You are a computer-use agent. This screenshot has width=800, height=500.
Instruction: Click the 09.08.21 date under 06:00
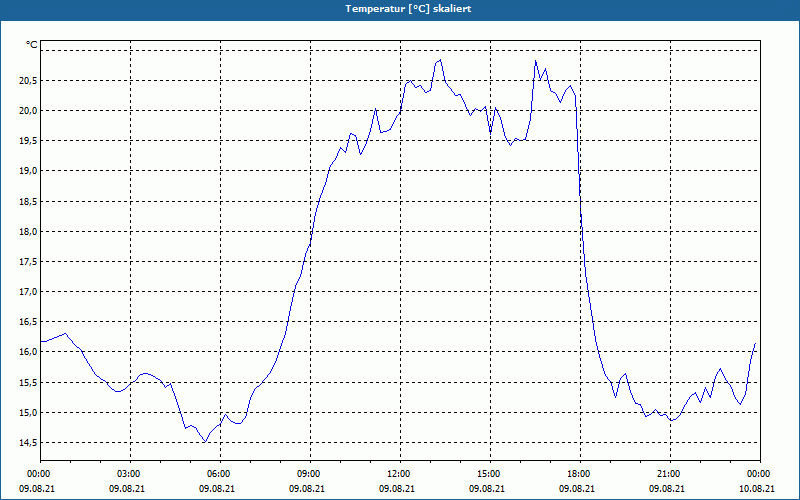217,489
